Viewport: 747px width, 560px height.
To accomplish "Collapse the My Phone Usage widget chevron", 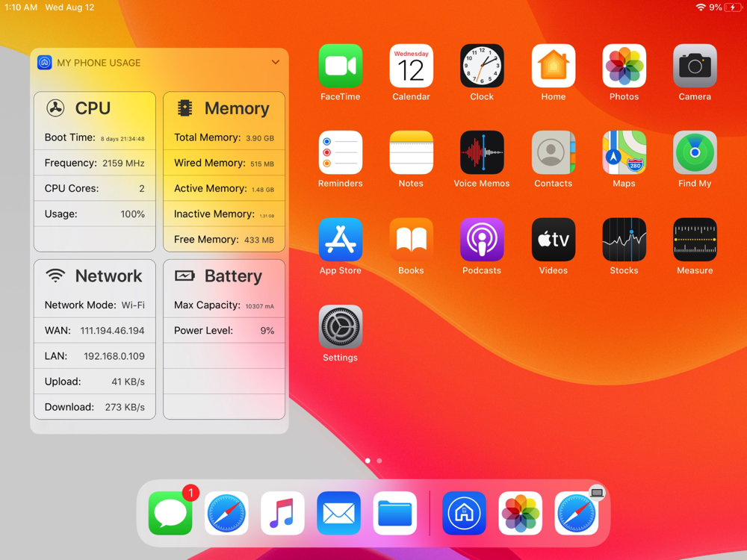I will pos(276,63).
